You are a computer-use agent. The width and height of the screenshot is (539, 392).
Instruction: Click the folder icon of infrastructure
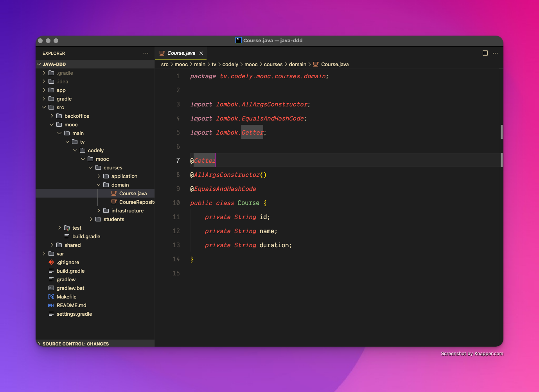coord(106,210)
